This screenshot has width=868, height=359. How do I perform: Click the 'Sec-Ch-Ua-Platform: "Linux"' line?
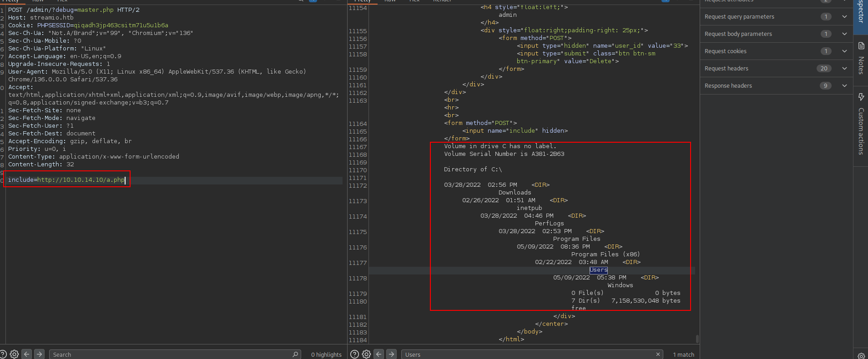point(57,49)
